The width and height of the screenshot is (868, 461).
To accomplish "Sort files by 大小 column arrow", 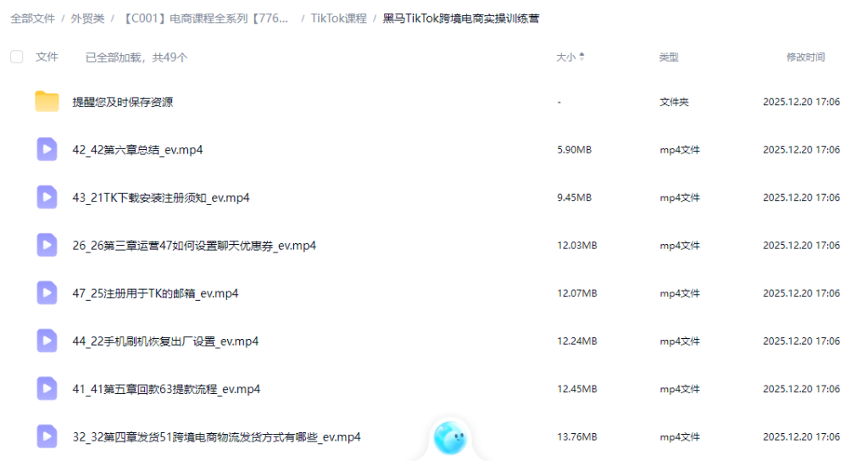I will pos(581,57).
